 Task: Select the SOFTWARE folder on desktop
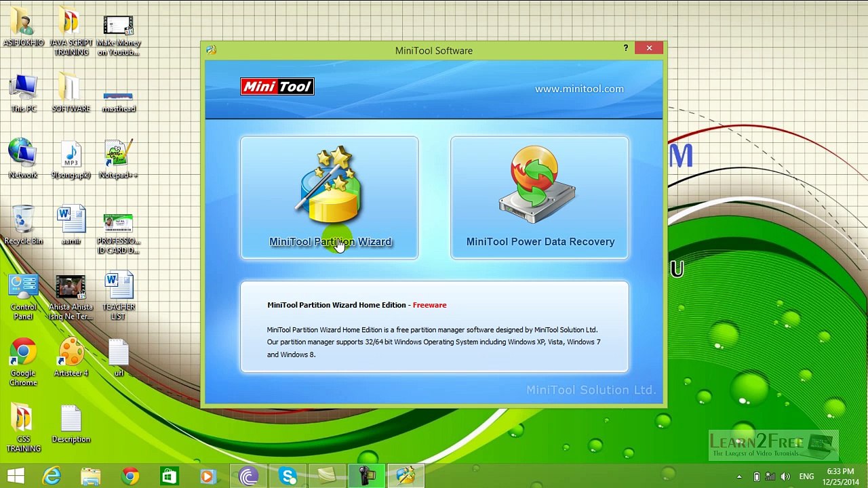71,94
